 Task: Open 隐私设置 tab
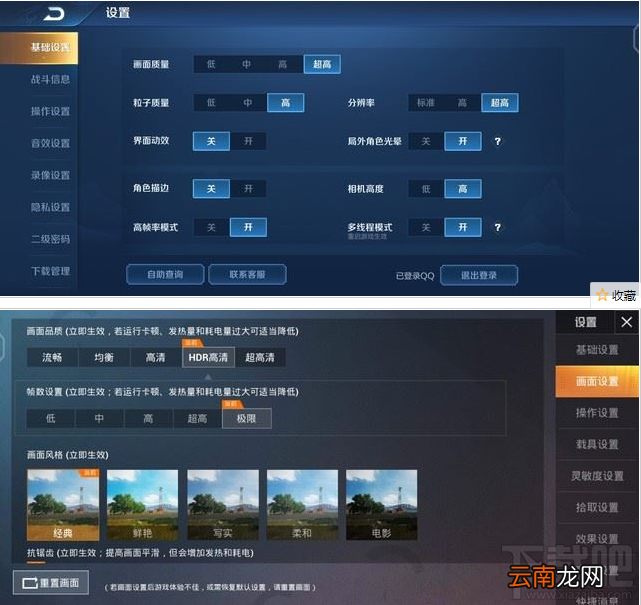[51, 207]
